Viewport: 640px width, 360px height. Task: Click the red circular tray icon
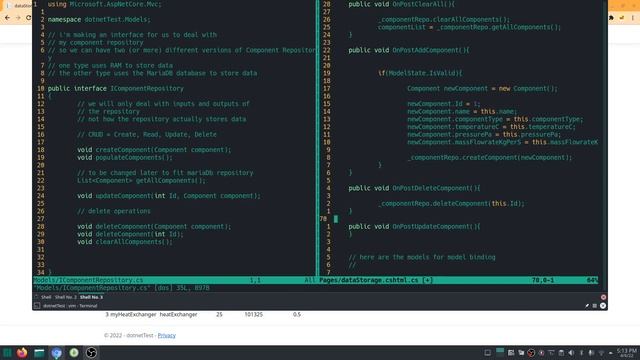pyautogui.click(x=531, y=353)
